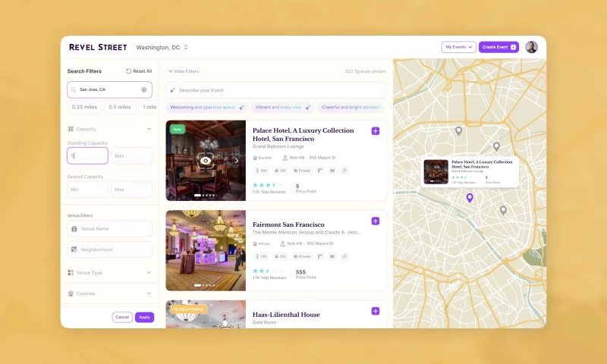The image size is (607, 364).
Task: Focus the Neighborhood input
Action: coord(109,250)
